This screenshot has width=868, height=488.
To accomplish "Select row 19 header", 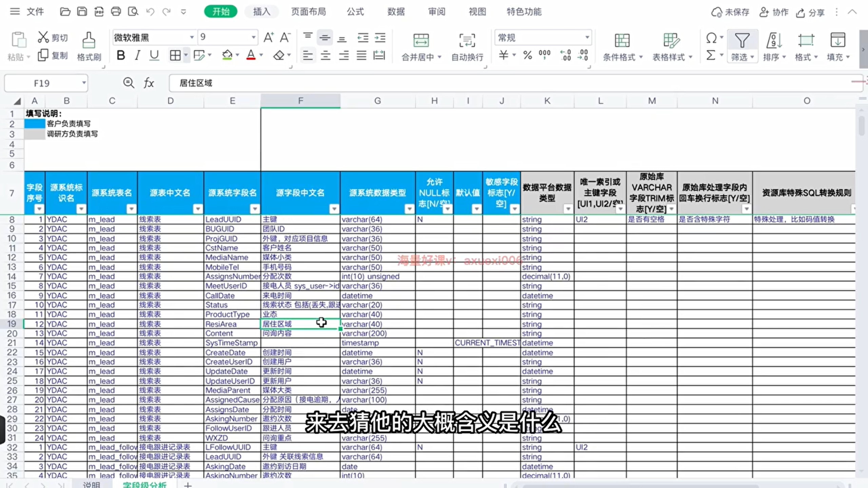I will pos(12,324).
